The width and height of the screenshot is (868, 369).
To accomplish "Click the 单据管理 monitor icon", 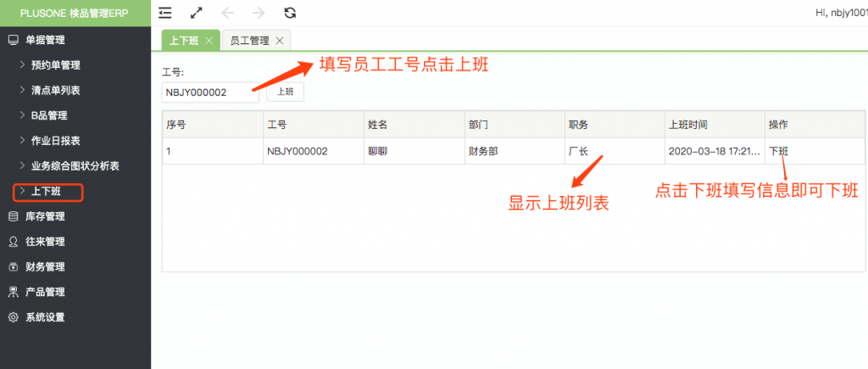I will click(14, 40).
